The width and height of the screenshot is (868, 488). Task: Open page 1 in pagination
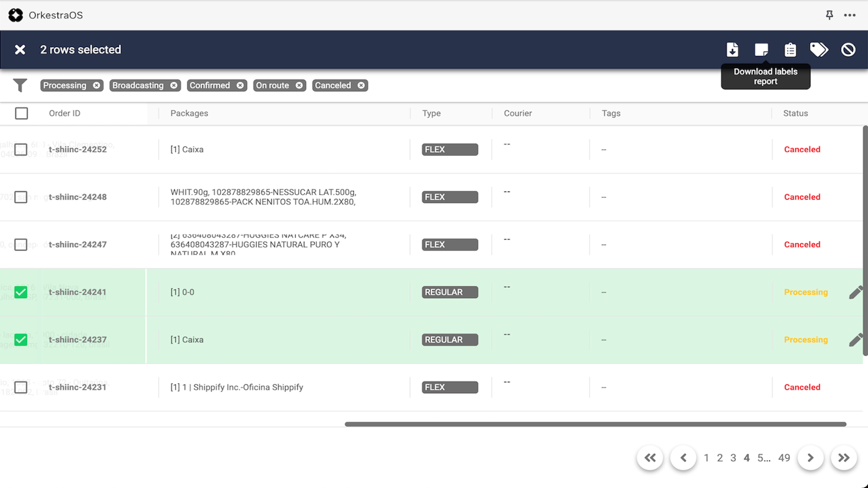[706, 458]
